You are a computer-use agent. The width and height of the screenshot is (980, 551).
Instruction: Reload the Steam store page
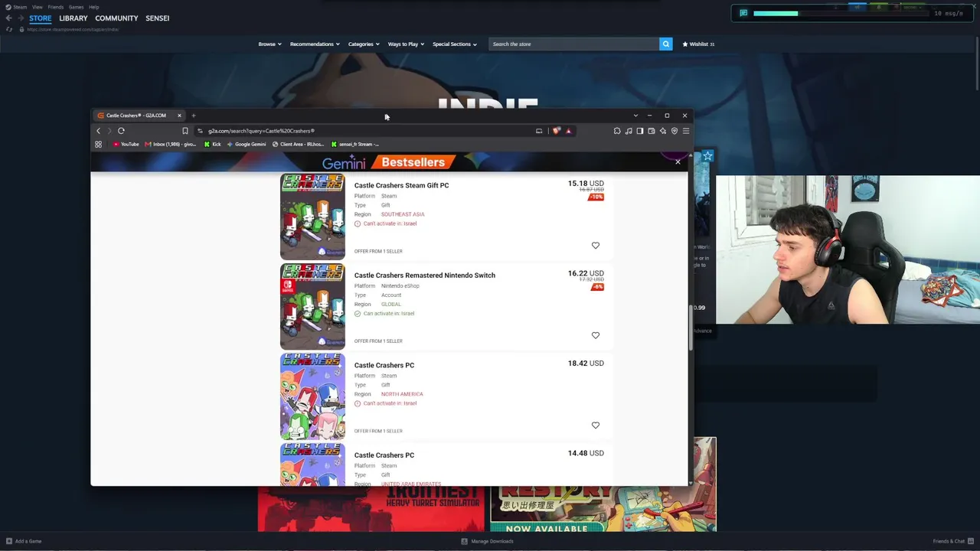click(x=9, y=29)
